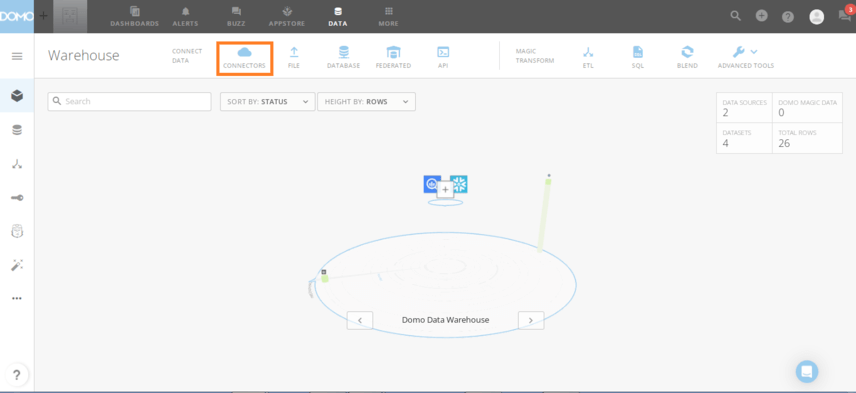Select the blue data source icon
Viewport: 856px width, 393px height.
click(x=431, y=184)
